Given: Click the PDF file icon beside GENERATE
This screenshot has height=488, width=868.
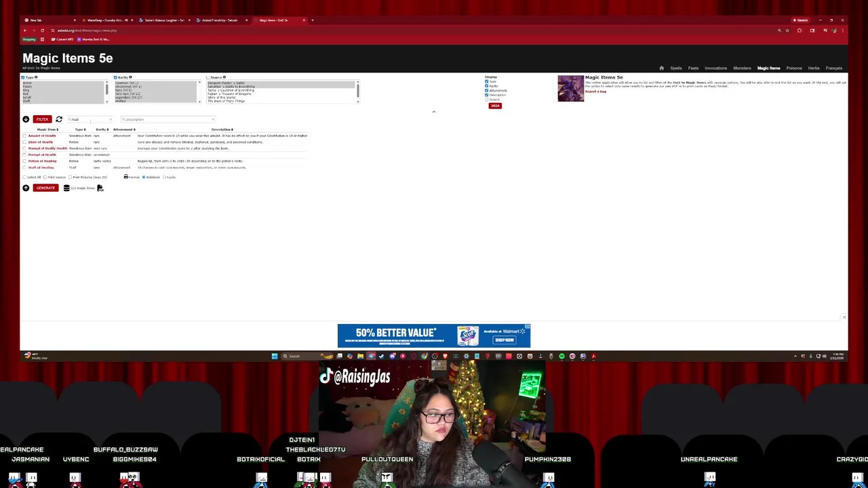Looking at the screenshot, I should [100, 188].
